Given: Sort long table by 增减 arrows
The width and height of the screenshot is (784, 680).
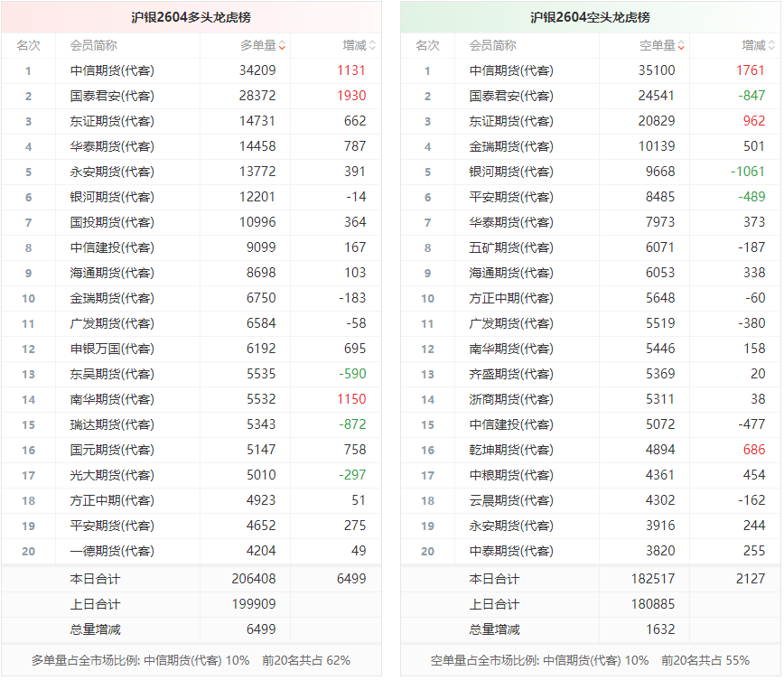Looking at the screenshot, I should 372,45.
